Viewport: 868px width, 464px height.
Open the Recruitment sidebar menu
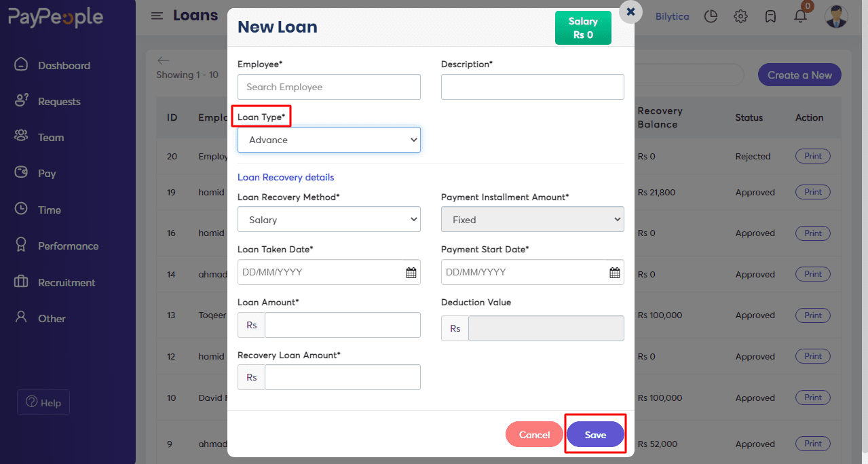point(67,283)
